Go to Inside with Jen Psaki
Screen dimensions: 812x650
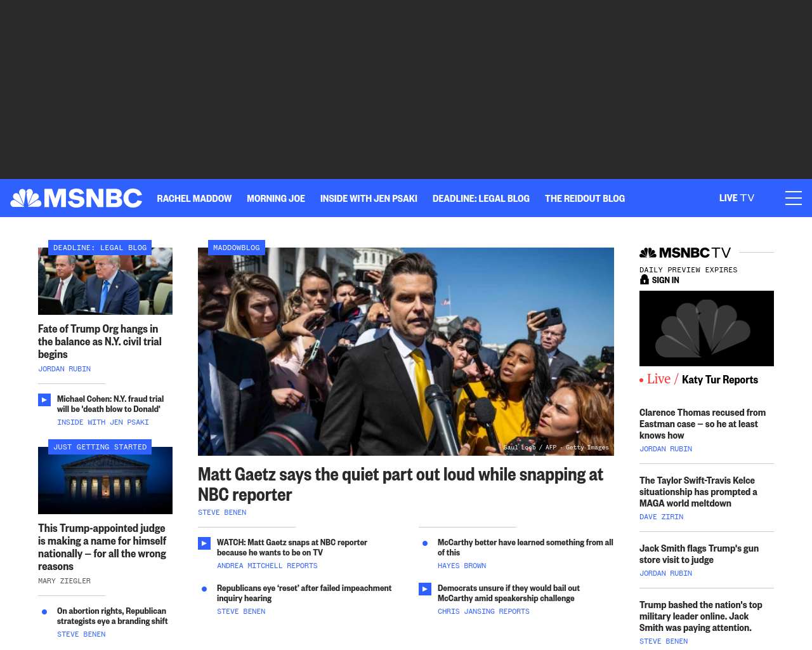pyautogui.click(x=369, y=198)
